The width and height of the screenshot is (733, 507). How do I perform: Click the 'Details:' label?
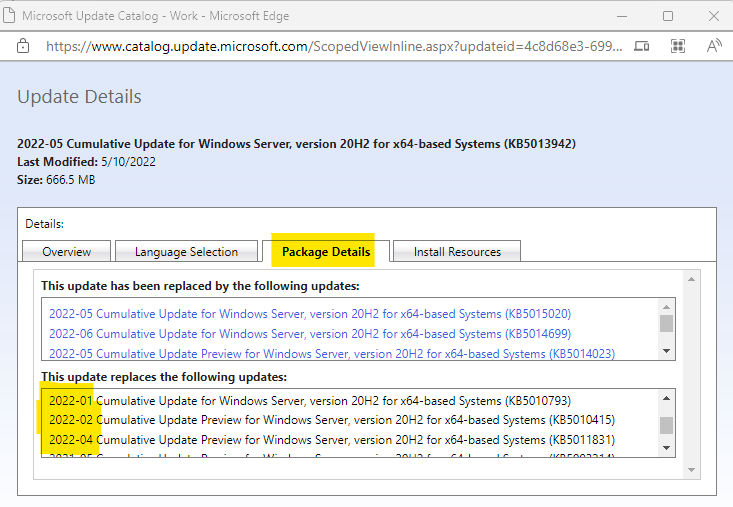click(44, 224)
